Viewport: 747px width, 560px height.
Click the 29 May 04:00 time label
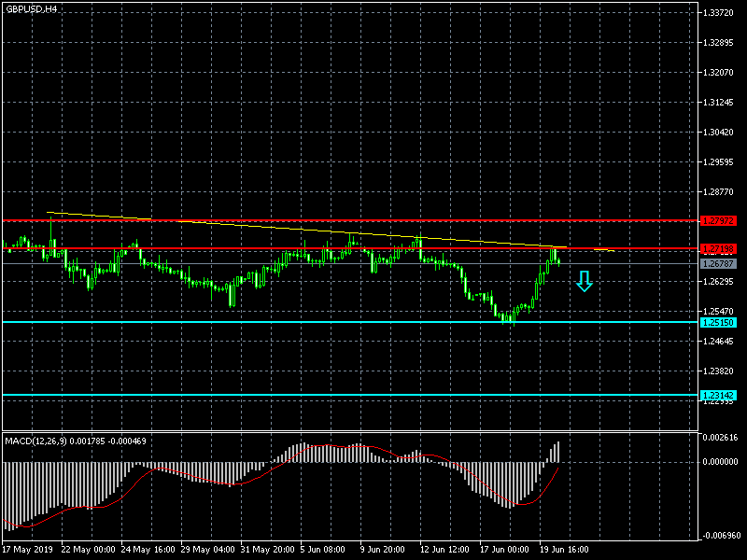pos(208,550)
